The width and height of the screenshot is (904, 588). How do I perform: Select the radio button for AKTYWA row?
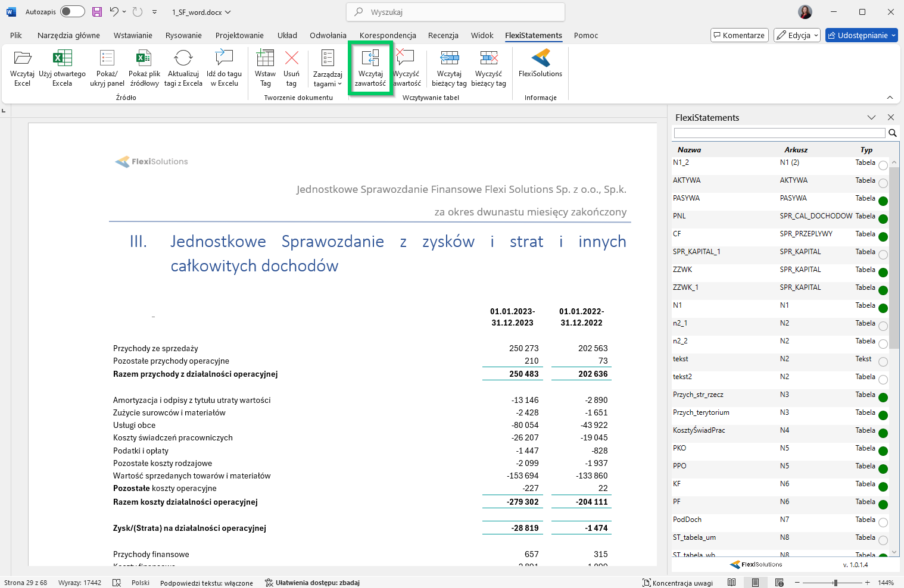point(883,183)
